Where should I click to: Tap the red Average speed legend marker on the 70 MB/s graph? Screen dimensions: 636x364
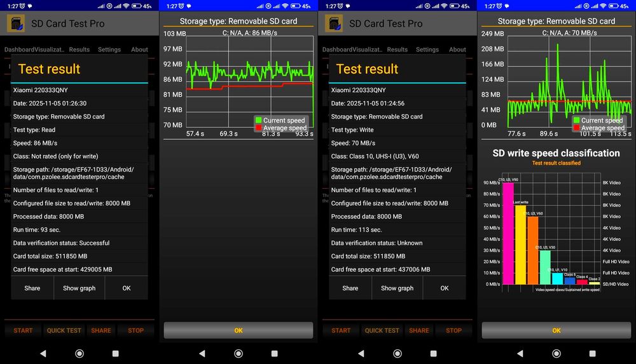pyautogui.click(x=576, y=128)
